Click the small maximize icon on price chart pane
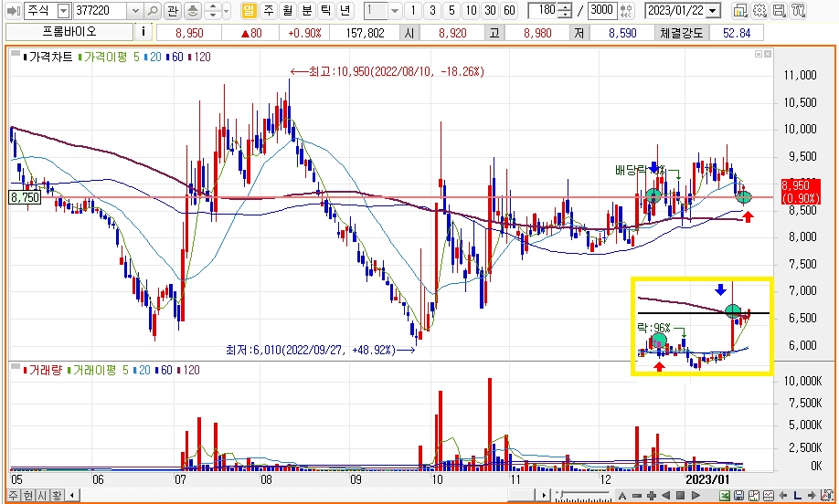Screen dimensions: 839x504 coord(759,54)
